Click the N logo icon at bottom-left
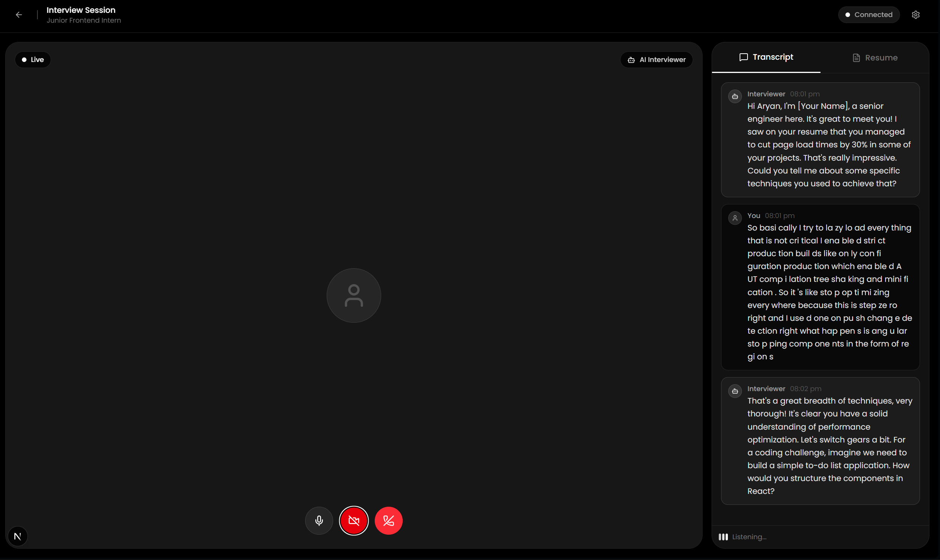This screenshot has height=560, width=940. pos(18,536)
